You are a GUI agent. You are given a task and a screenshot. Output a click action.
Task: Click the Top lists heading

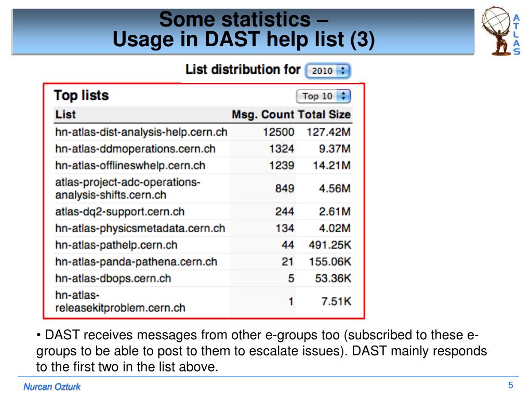(82, 96)
